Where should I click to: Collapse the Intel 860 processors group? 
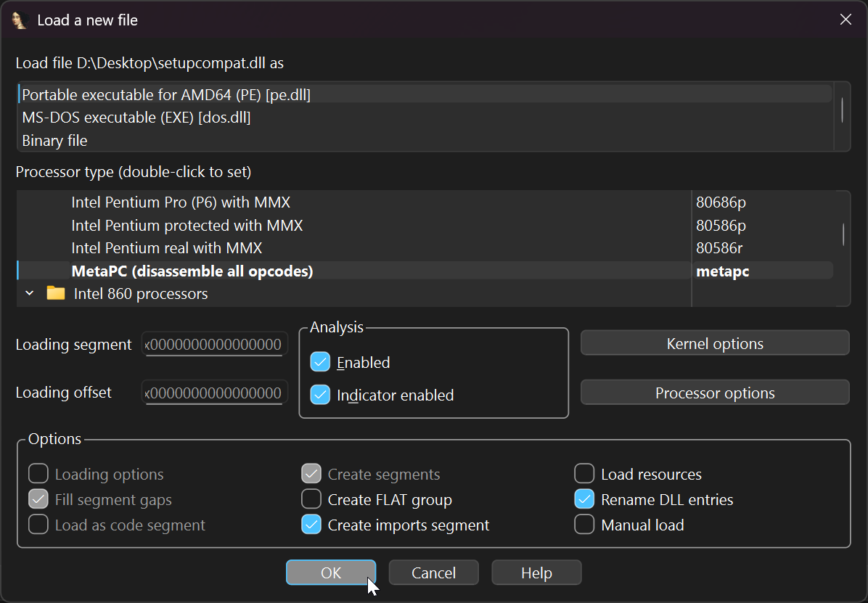pos(29,293)
